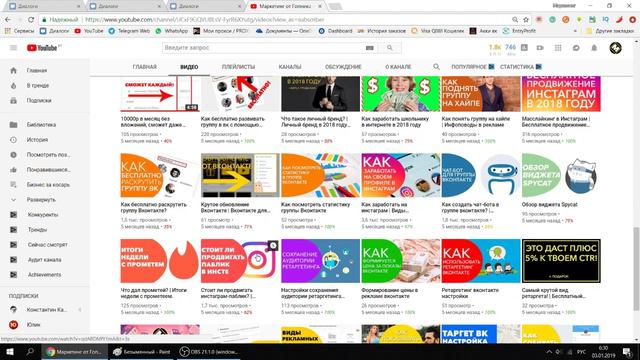Open the Windows action center icon
This screenshot has height=360, width=640.
[627, 351]
